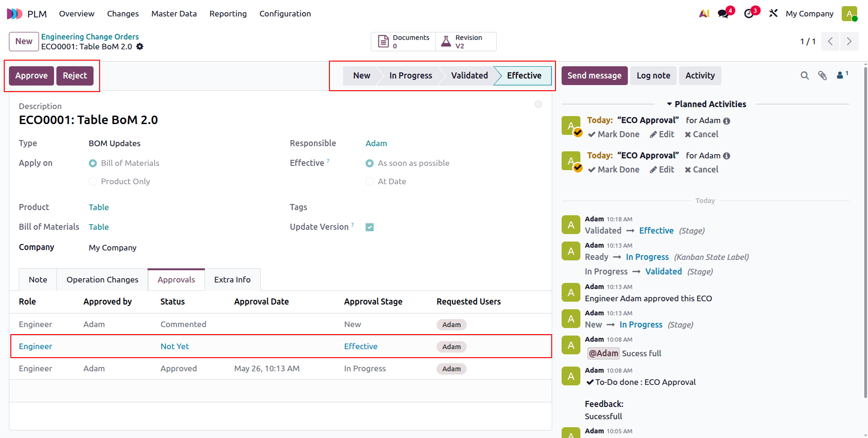Viewport: 868px width, 438px height.
Task: Click Adam's avatar on the 10:18 AM message
Action: click(571, 225)
